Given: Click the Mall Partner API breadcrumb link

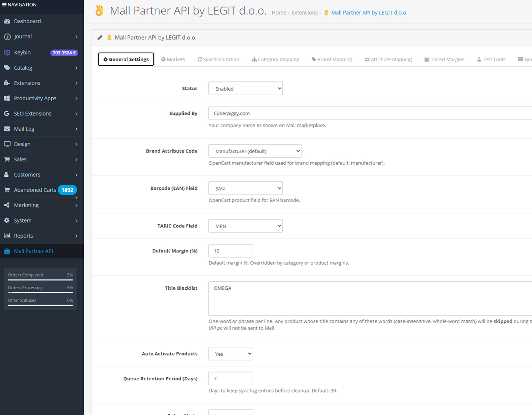Looking at the screenshot, I should pyautogui.click(x=369, y=13).
